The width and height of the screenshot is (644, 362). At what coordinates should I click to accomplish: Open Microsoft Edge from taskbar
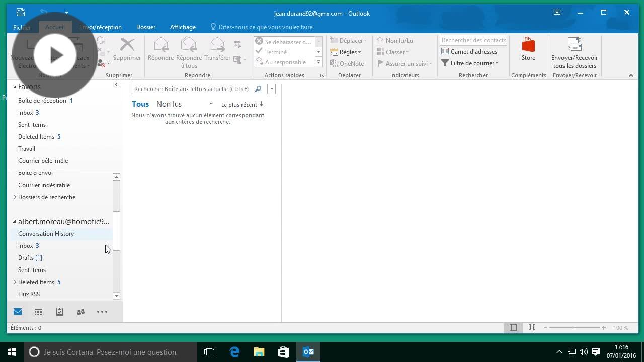click(x=234, y=352)
